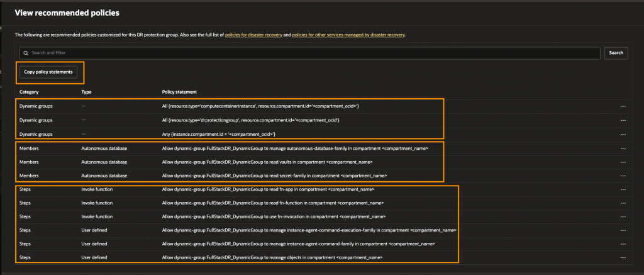Image resolution: width=644 pixels, height=275 pixels.
Task: Sort by the Type column header
Action: (x=87, y=92)
